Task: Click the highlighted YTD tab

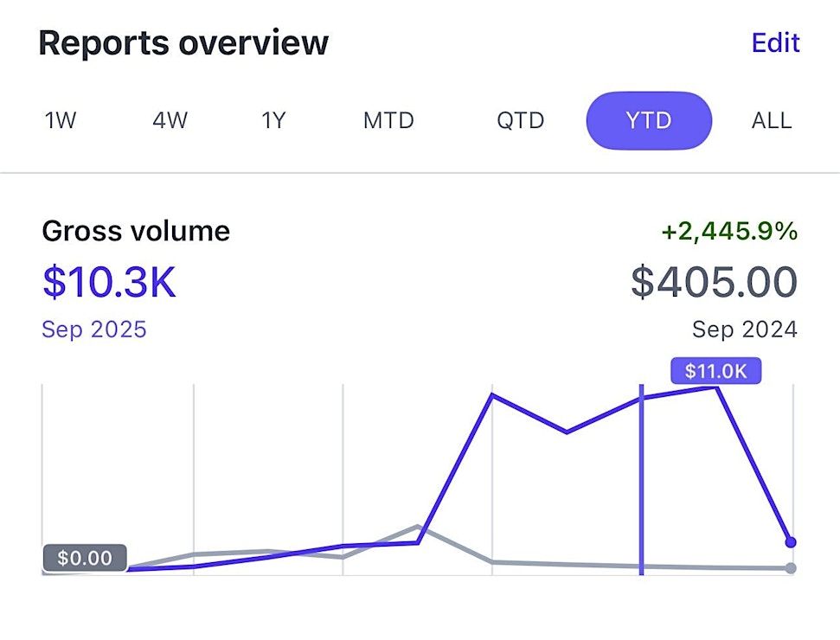Action: point(649,120)
